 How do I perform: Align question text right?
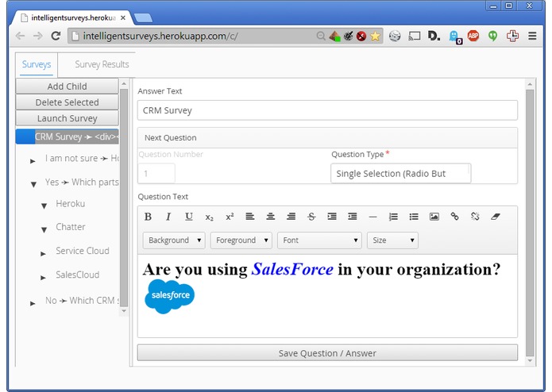[291, 217]
